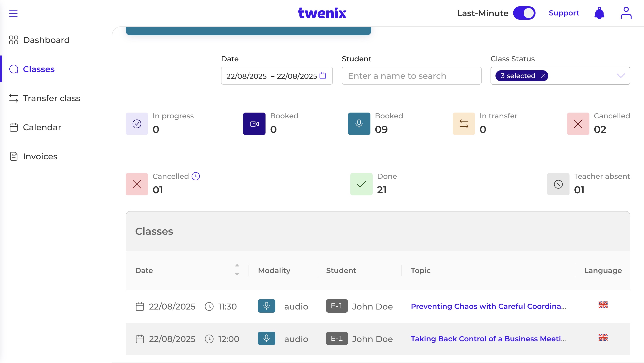Image resolution: width=644 pixels, height=363 pixels.
Task: Click the 'Classes' table heading
Action: [154, 231]
